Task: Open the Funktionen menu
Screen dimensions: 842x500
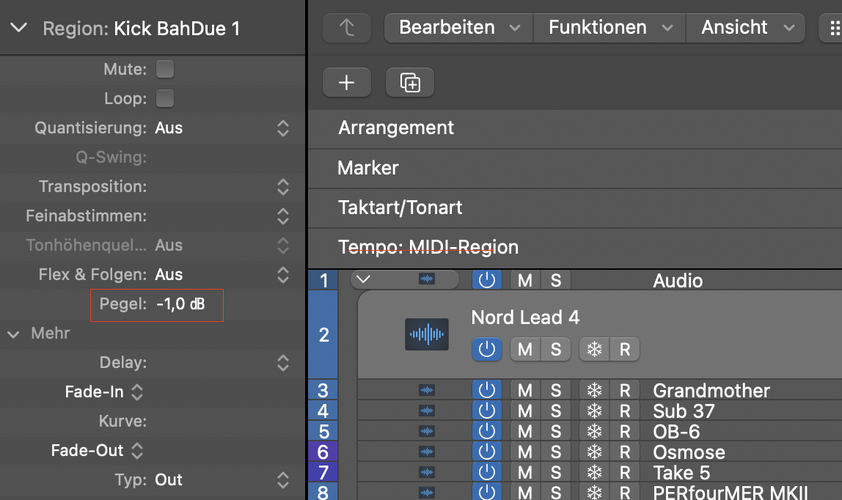Action: coord(609,28)
